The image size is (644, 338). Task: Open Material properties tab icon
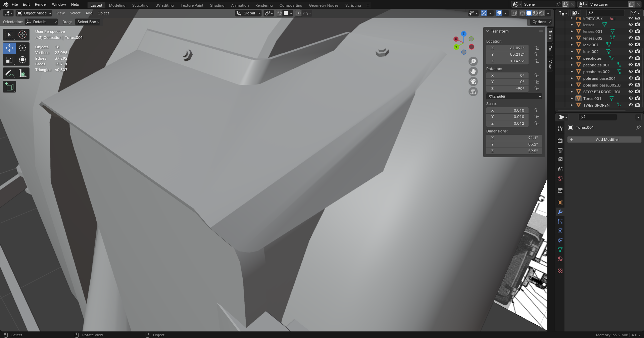(560, 259)
